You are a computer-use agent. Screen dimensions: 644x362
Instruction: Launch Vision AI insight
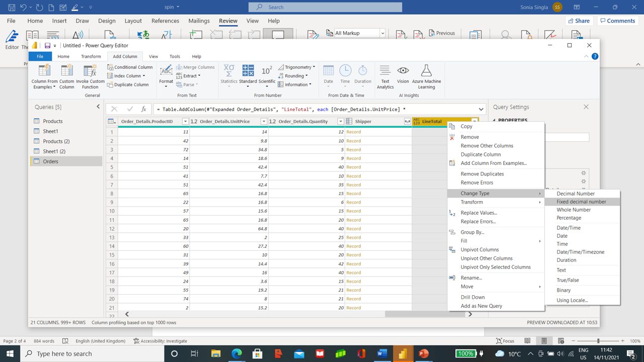[x=403, y=74]
